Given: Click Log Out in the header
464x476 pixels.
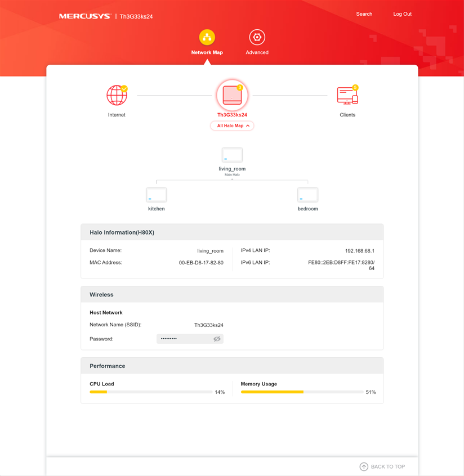Looking at the screenshot, I should 402,14.
